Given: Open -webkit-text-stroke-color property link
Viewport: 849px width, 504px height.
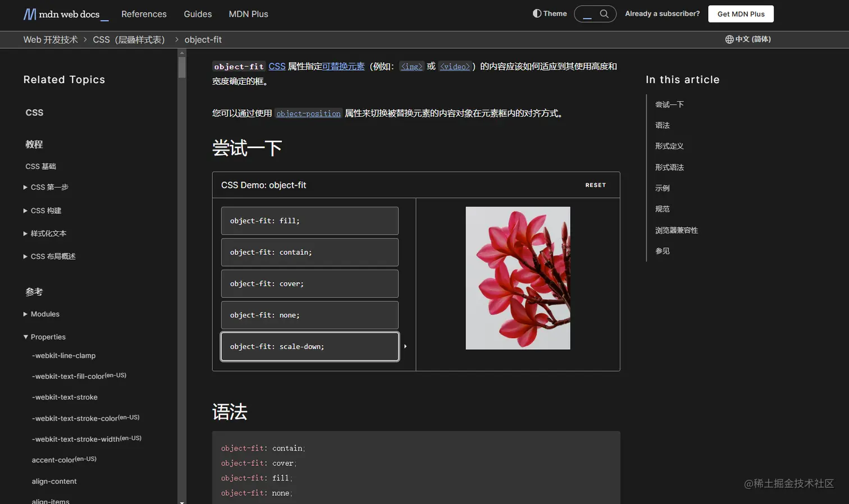Looking at the screenshot, I should tap(86, 418).
